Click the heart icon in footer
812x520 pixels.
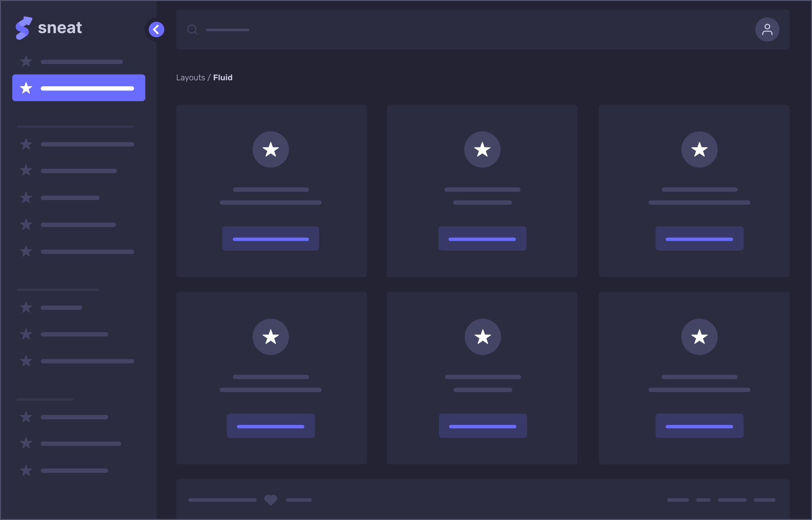point(270,500)
